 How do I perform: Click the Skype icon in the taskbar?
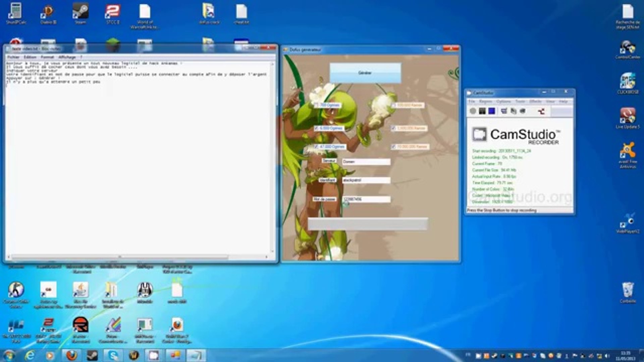tap(113, 355)
